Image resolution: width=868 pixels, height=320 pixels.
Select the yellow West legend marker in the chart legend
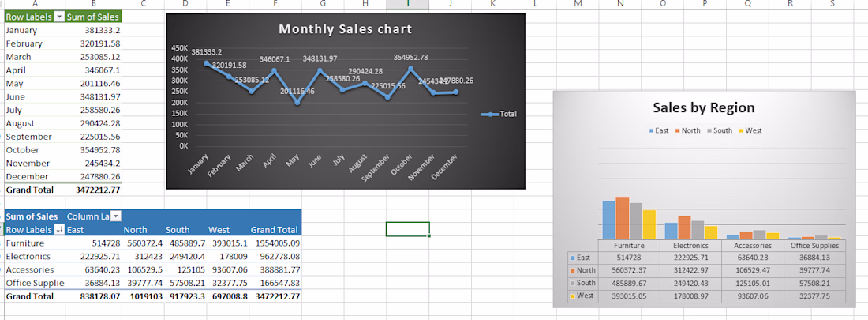coord(741,131)
